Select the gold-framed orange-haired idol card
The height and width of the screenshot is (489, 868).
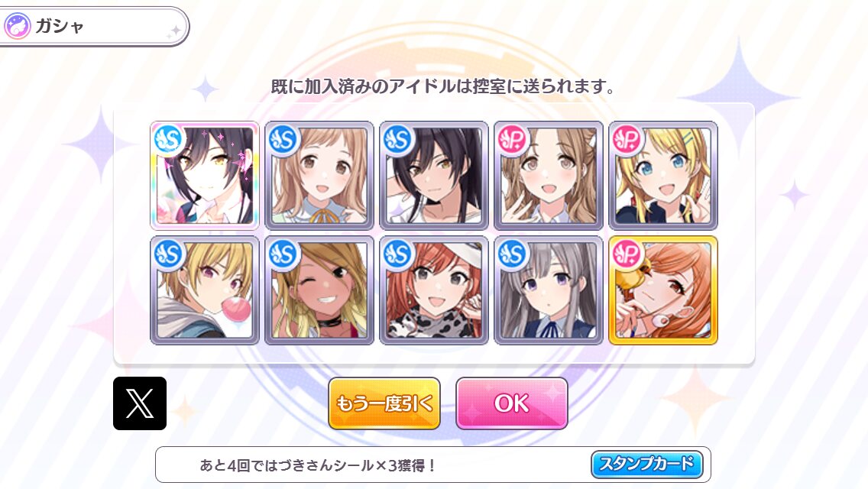pyautogui.click(x=663, y=290)
